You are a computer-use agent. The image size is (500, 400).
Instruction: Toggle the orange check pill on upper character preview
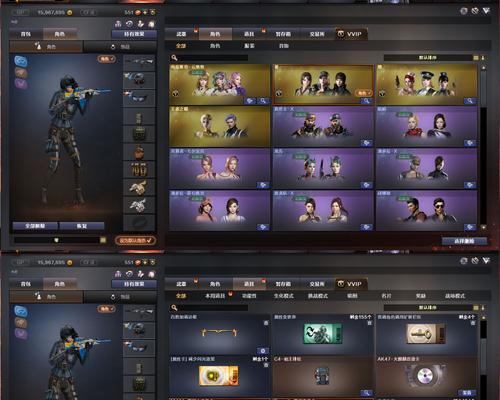(107, 59)
